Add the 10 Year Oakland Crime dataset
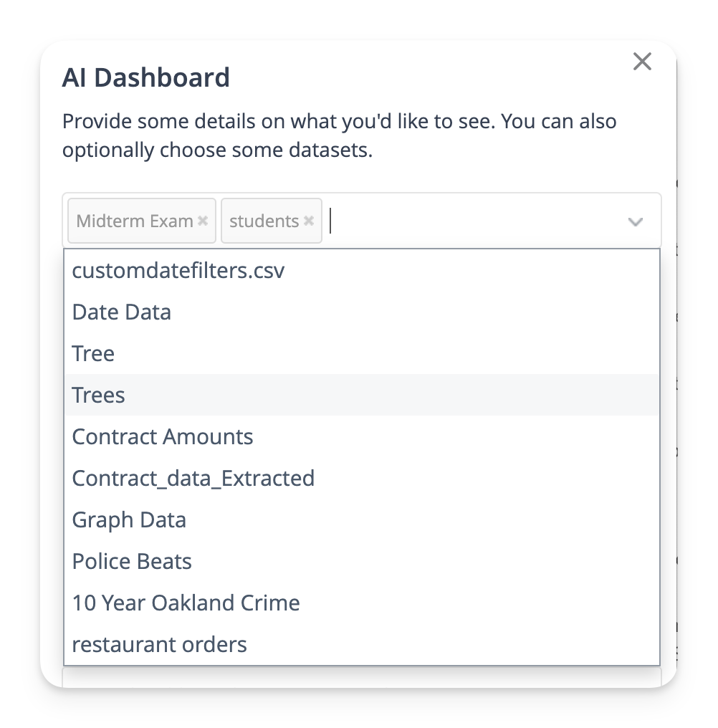This screenshot has height=728, width=718. (x=186, y=603)
